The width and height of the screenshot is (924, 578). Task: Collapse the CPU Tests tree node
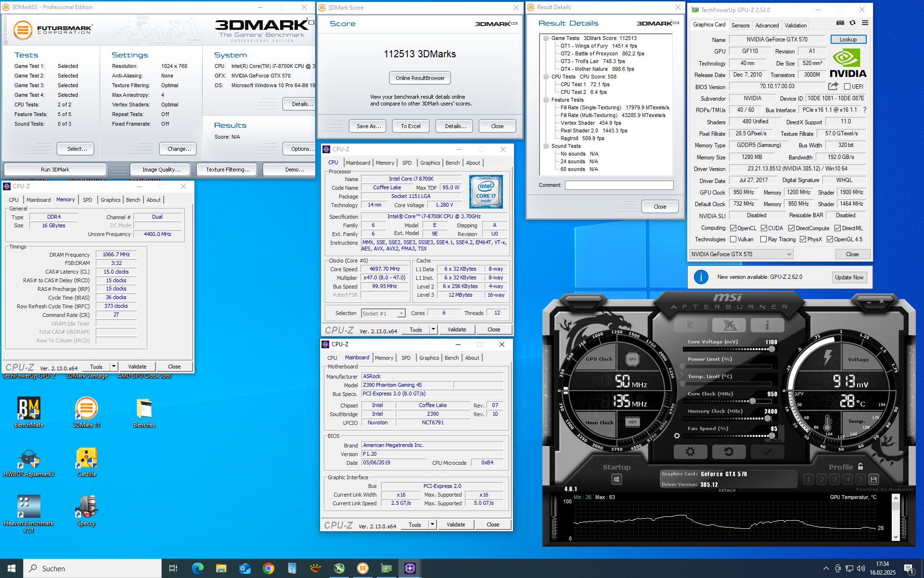546,77
